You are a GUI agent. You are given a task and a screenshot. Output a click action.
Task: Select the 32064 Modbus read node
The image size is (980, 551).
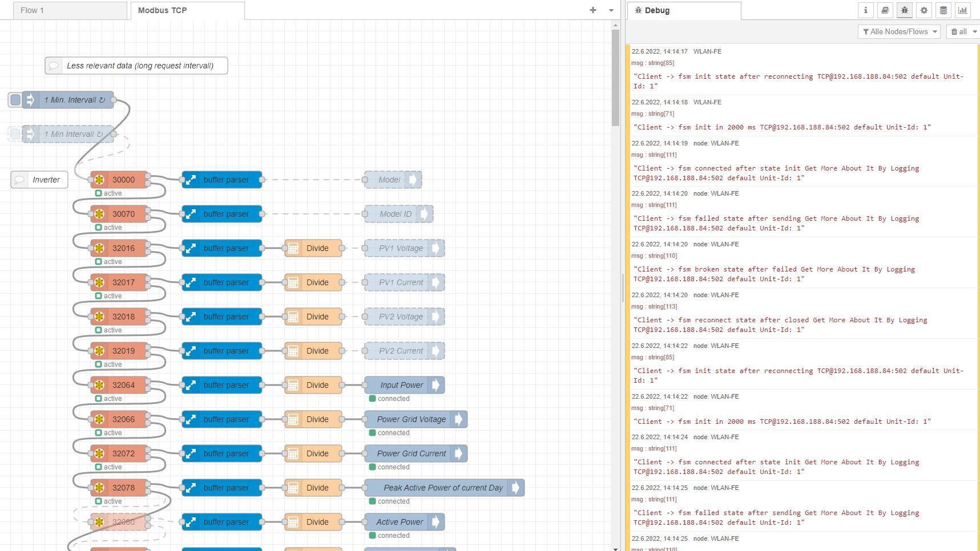point(119,385)
